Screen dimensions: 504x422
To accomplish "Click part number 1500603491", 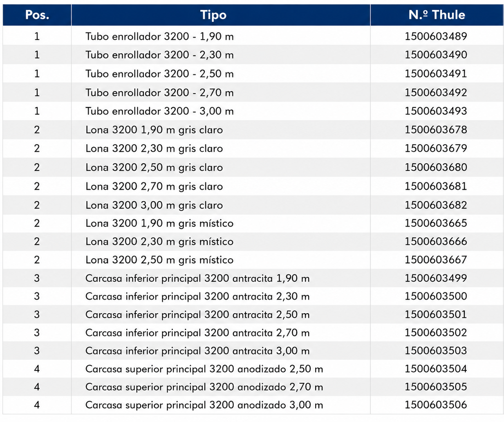I will pyautogui.click(x=436, y=73).
